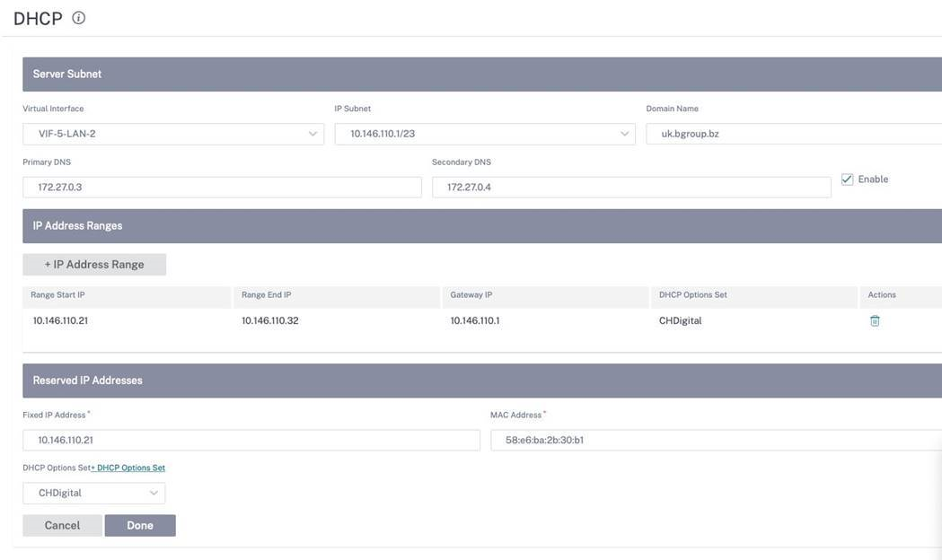This screenshot has width=942, height=560.
Task: Click the Server Subnet section header
Action: pyautogui.click(x=482, y=74)
